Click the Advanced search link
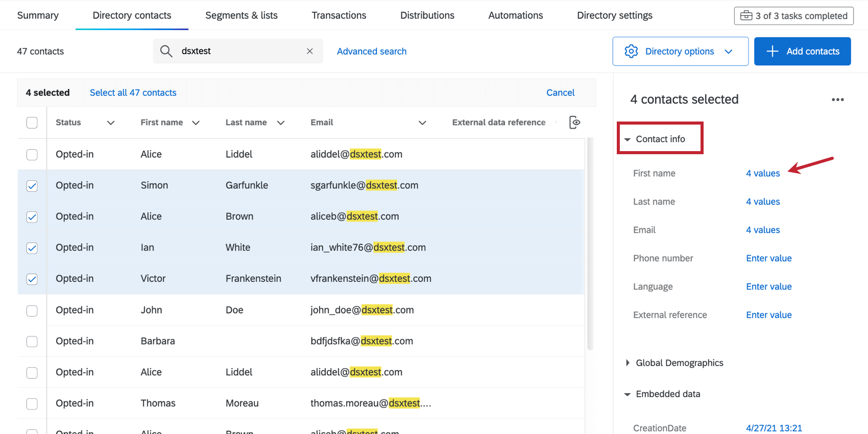This screenshot has height=434, width=868. click(372, 52)
